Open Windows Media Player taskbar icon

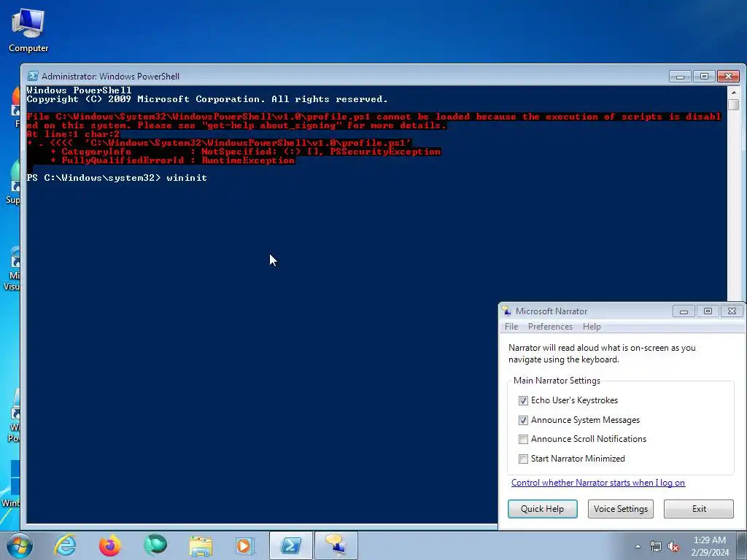point(245,545)
